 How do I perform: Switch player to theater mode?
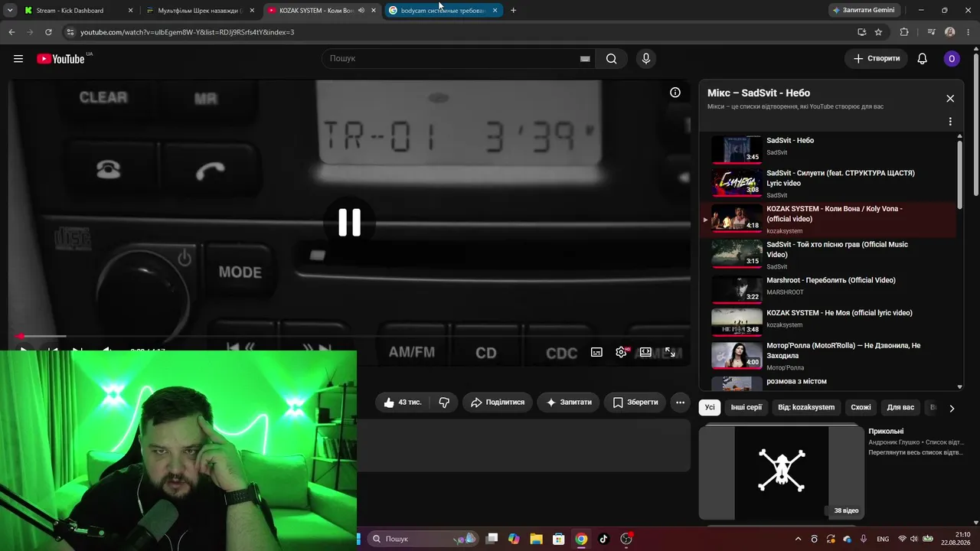point(645,352)
